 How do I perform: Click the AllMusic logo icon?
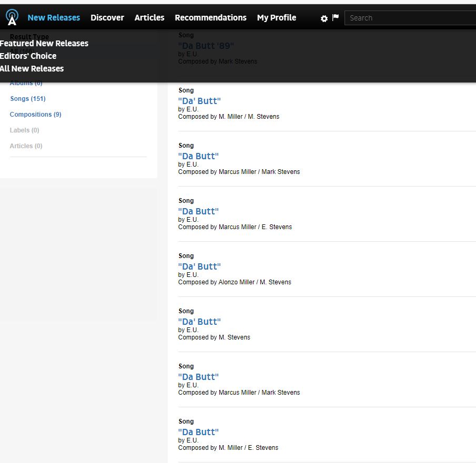[12, 17]
